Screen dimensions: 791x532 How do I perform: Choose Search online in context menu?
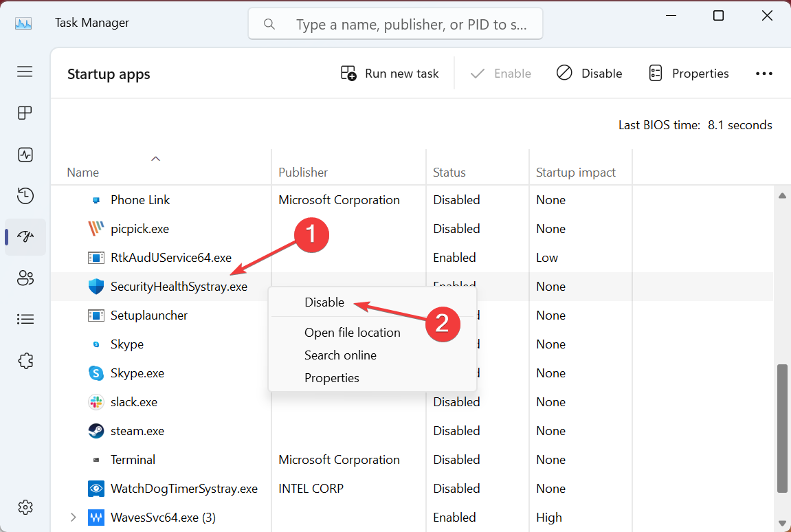point(340,355)
